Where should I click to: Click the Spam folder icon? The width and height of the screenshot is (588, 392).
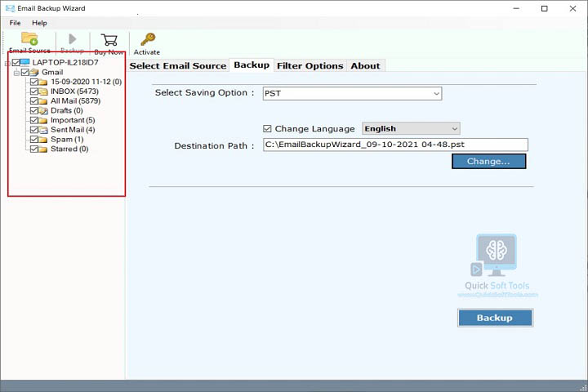click(43, 140)
